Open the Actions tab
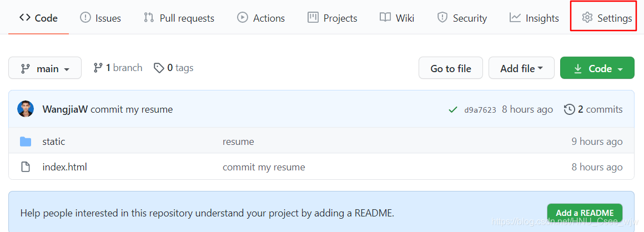644x232 pixels. coord(261,18)
